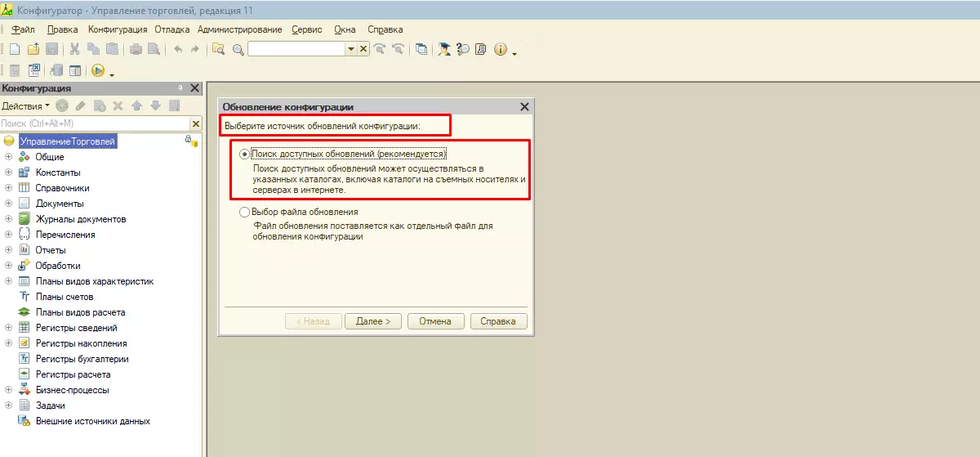The height and width of the screenshot is (457, 980).
Task: Open the Отладка menu
Action: tap(172, 29)
